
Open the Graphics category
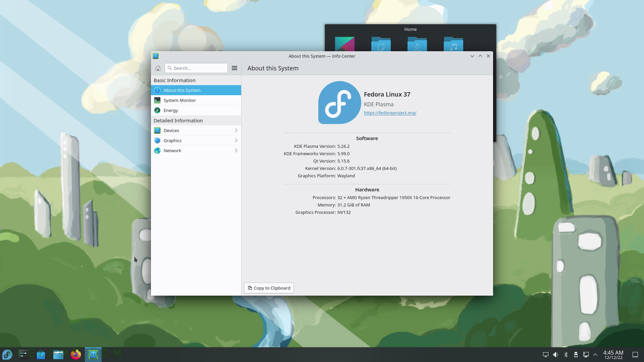tap(196, 140)
